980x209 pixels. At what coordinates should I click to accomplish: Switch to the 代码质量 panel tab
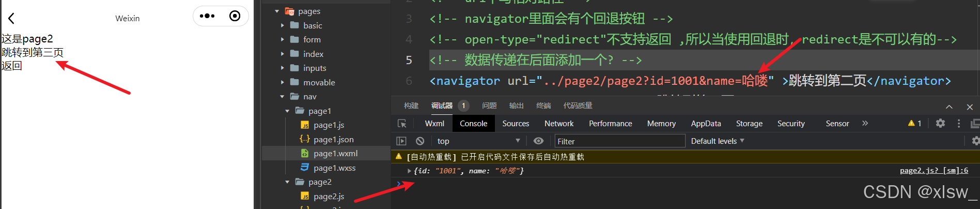(x=578, y=106)
